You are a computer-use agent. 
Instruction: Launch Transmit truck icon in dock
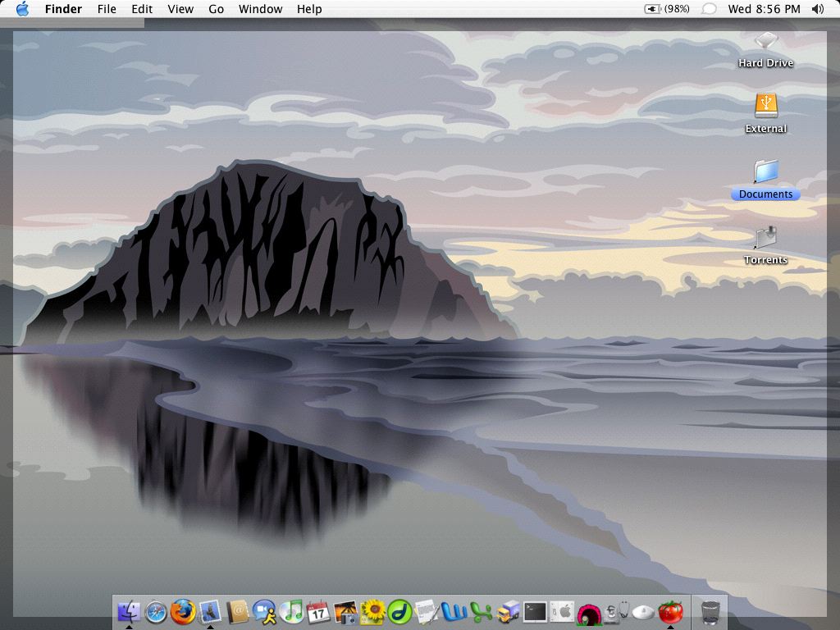point(509,612)
